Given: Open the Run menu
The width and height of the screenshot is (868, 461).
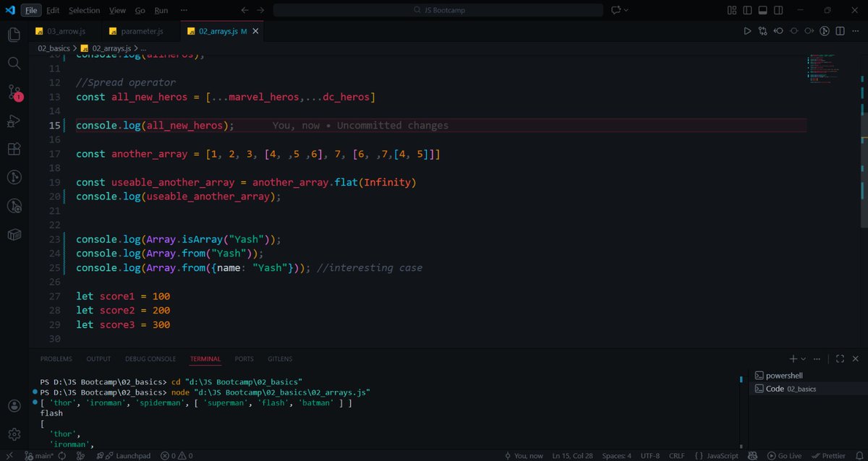Looking at the screenshot, I should click(x=161, y=10).
